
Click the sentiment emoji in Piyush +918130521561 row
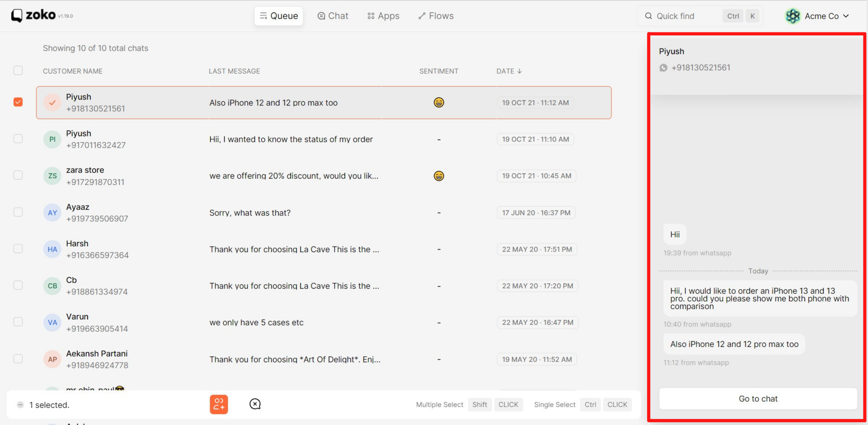click(x=439, y=102)
